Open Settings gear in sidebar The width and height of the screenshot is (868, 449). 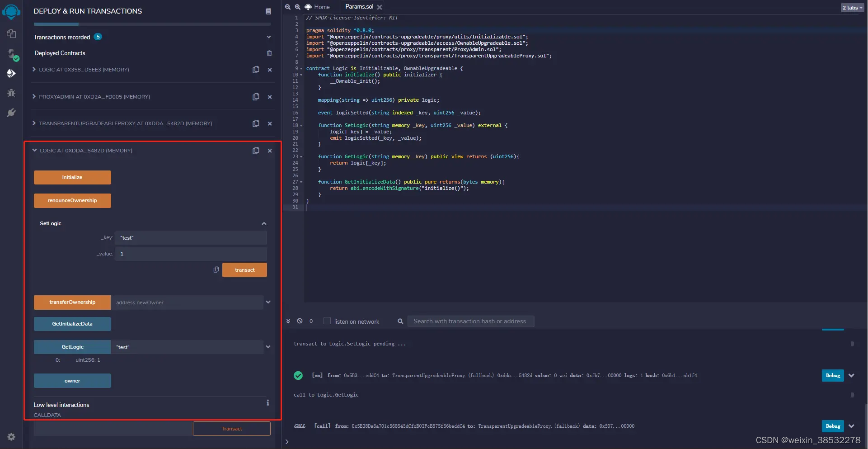[x=11, y=437]
